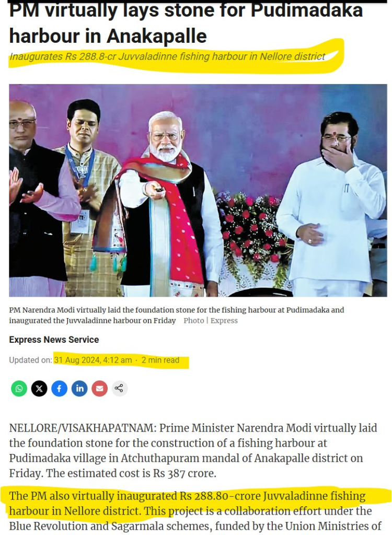This screenshot has width=392, height=535.
Task: Click the photo caption about foundation stone
Action: 177,315
